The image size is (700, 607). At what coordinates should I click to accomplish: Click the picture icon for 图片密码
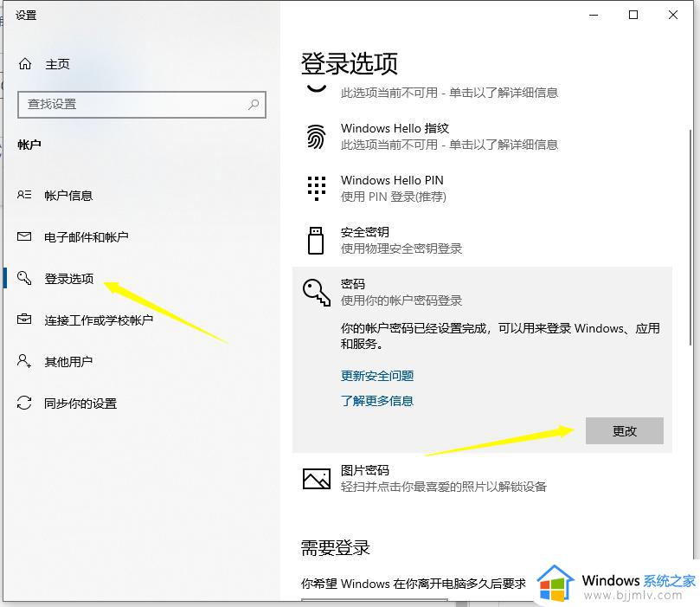(x=317, y=479)
